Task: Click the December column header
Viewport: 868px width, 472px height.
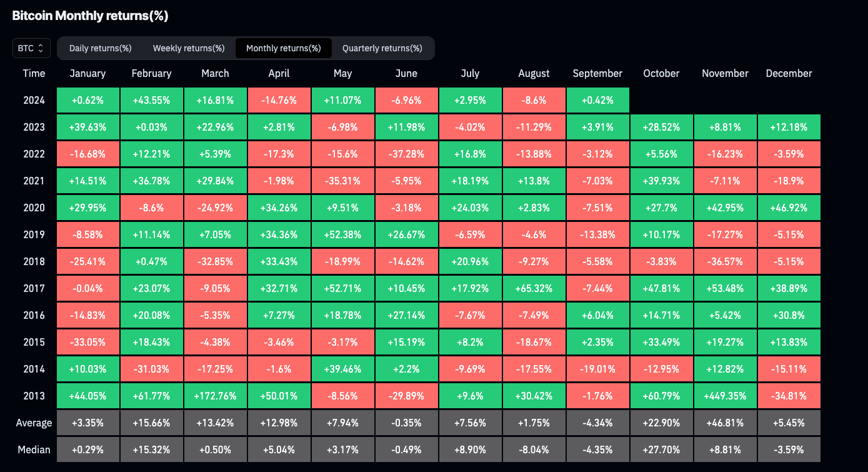Action: [x=789, y=73]
